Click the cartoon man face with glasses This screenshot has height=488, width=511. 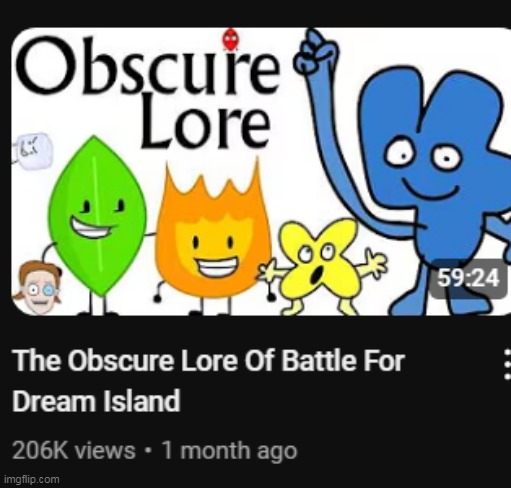(x=39, y=287)
